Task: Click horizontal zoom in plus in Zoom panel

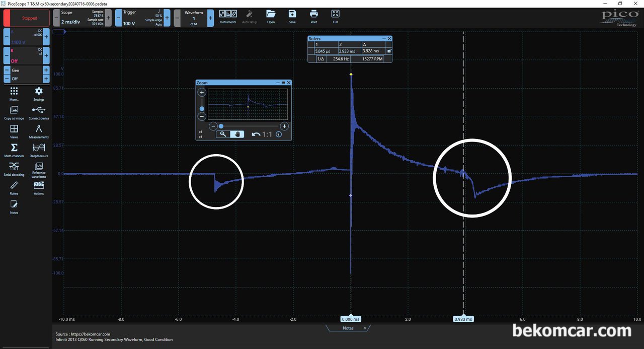Action: tap(284, 126)
